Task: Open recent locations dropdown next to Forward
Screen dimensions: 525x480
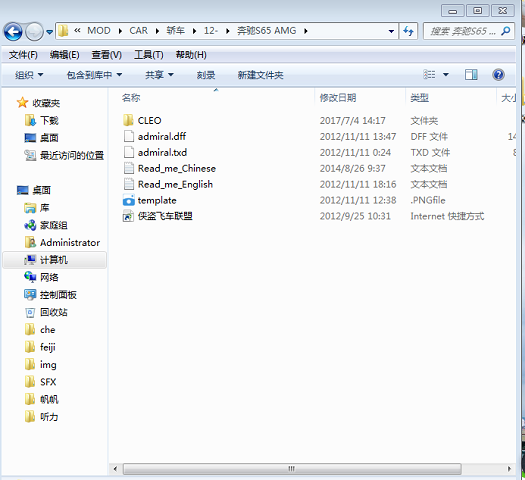Action: (x=50, y=32)
